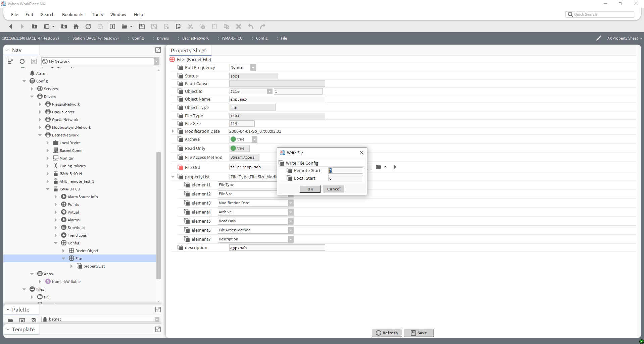
Task: Click the hyperlink arrow beside File Ord
Action: click(x=395, y=167)
